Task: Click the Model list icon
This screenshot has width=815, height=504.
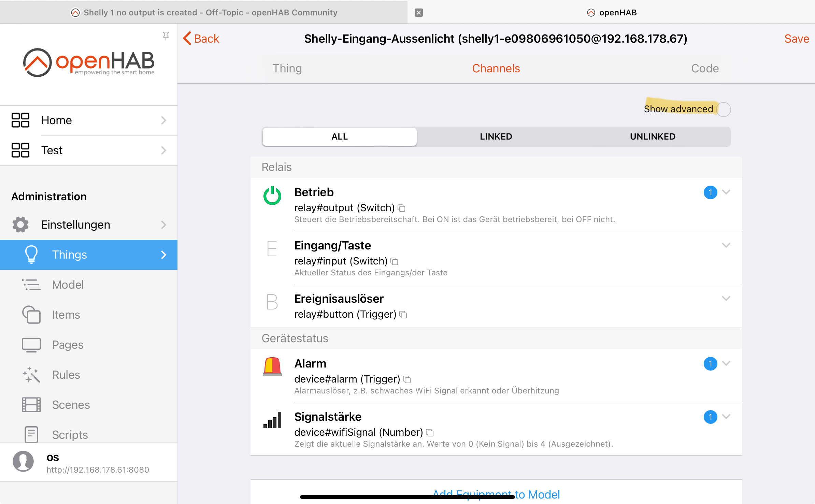Action: [x=31, y=285]
